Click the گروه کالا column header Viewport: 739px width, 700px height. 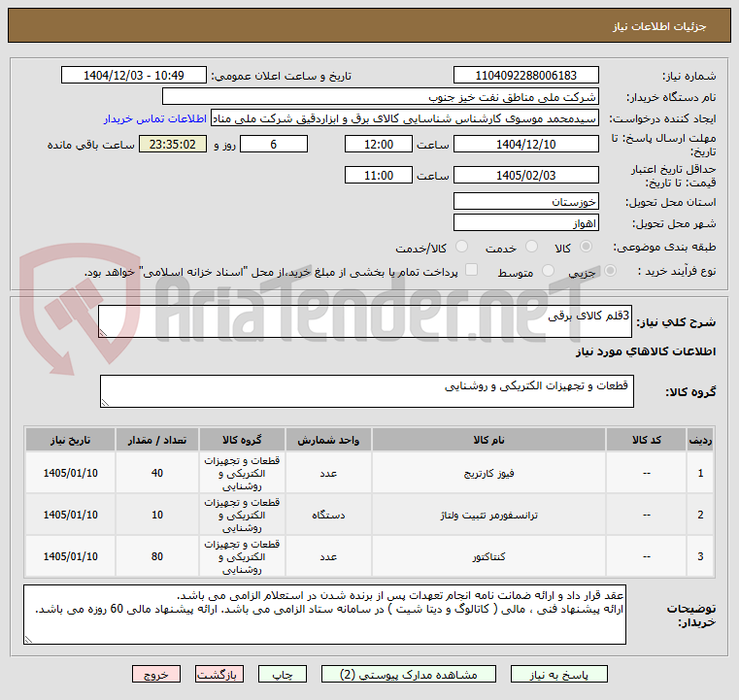coord(242,440)
